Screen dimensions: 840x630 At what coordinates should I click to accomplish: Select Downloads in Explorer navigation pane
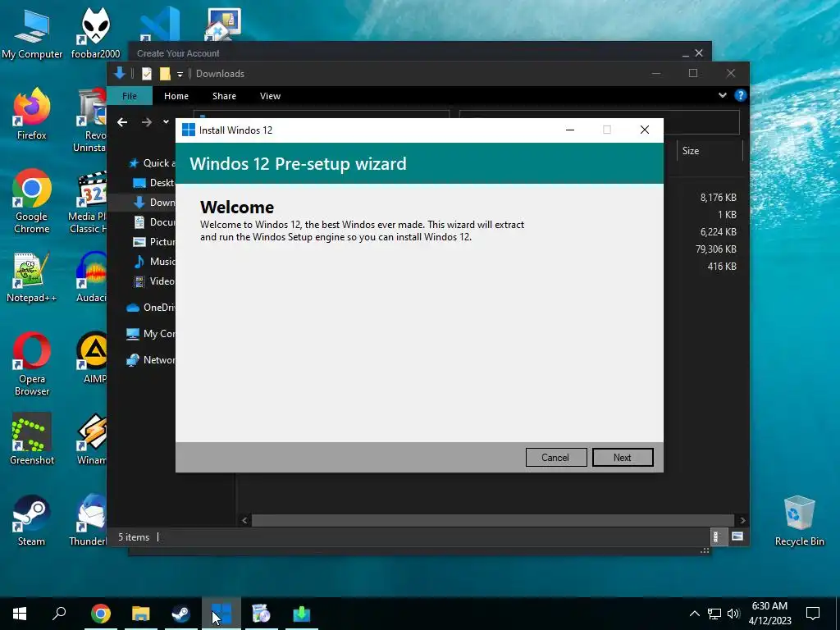coord(153,202)
